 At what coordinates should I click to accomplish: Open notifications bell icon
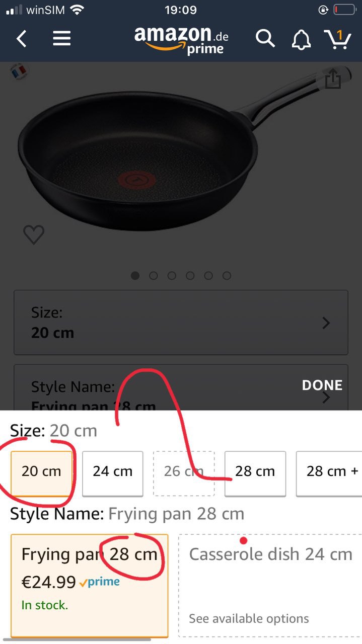[301, 39]
